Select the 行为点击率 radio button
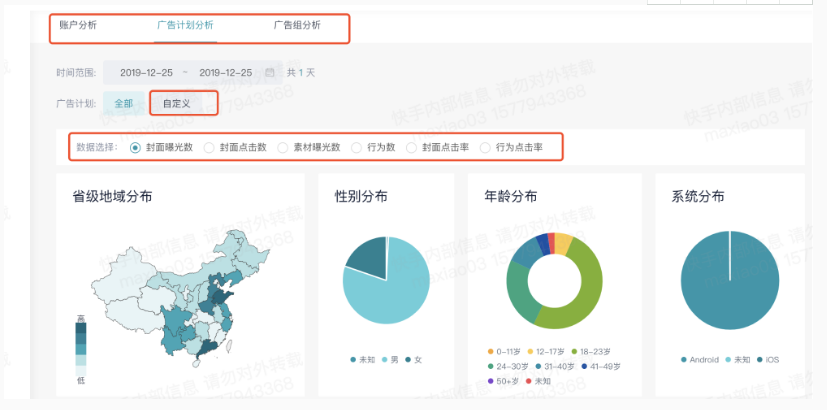 (485, 148)
